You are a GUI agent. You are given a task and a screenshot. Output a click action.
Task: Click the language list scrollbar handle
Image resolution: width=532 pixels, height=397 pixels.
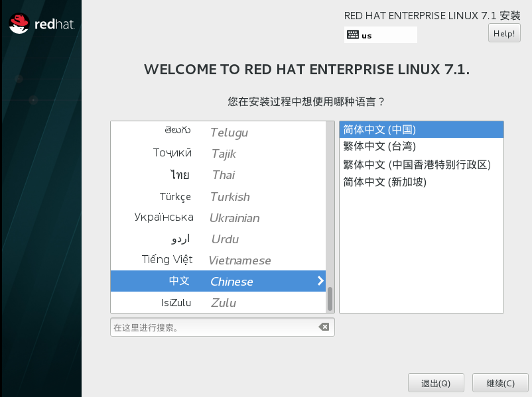[x=330, y=299]
